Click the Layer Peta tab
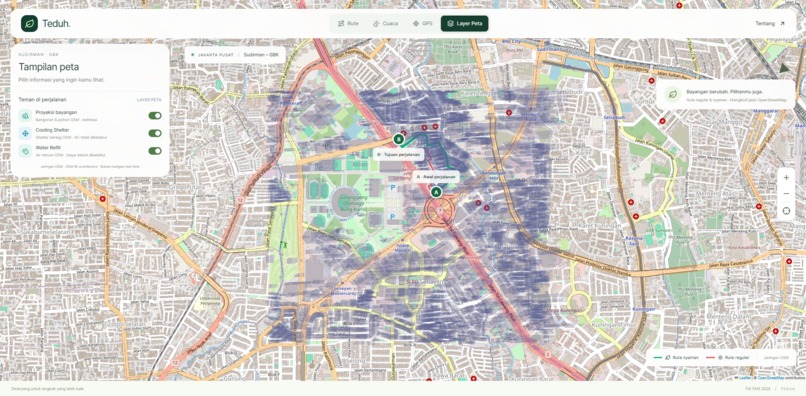The width and height of the screenshot is (806, 396). pyautogui.click(x=465, y=24)
